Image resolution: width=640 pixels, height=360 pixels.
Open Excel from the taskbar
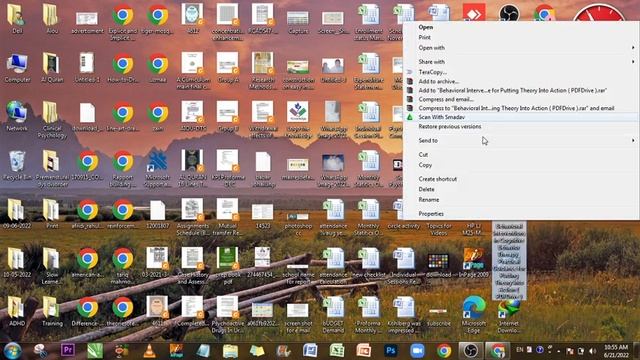(337, 351)
